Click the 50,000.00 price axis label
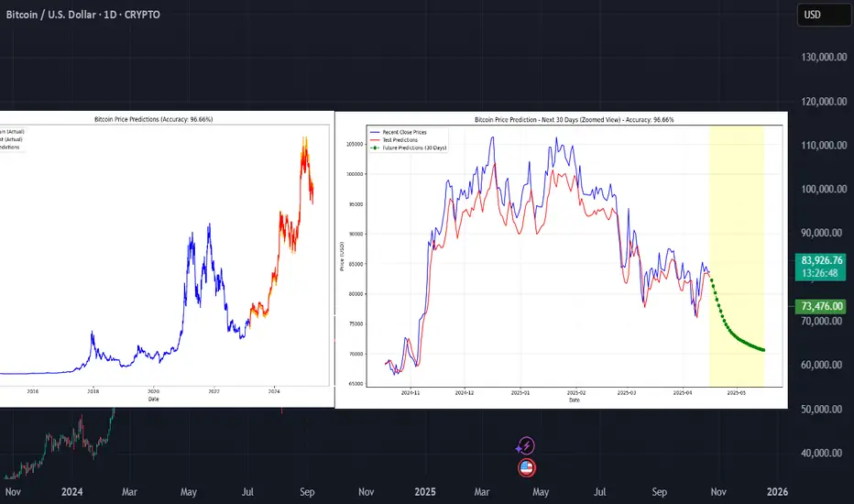Screen dimensions: 854x504 pyautogui.click(x=822, y=410)
